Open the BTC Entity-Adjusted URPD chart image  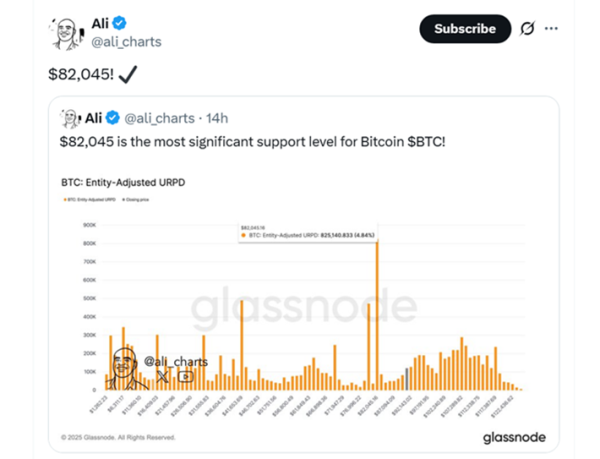click(x=300, y=310)
